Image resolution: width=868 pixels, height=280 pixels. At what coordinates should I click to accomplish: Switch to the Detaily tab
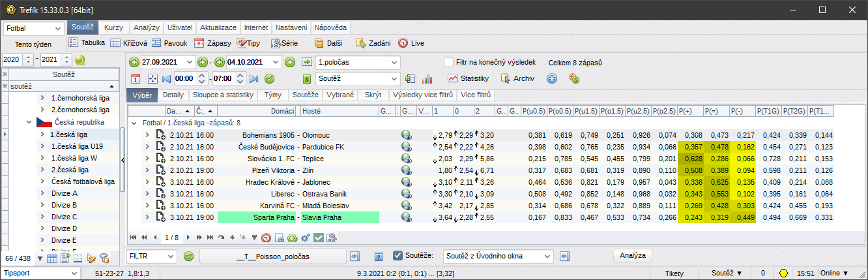pyautogui.click(x=173, y=95)
